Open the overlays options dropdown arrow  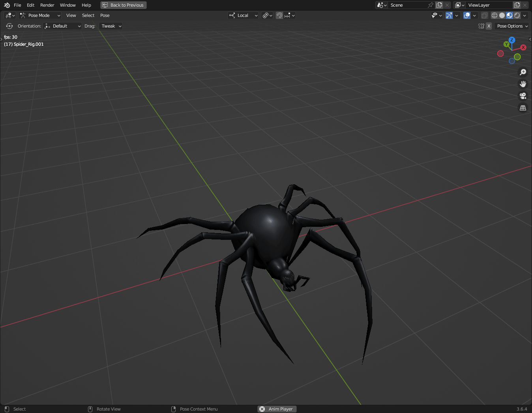tap(474, 15)
